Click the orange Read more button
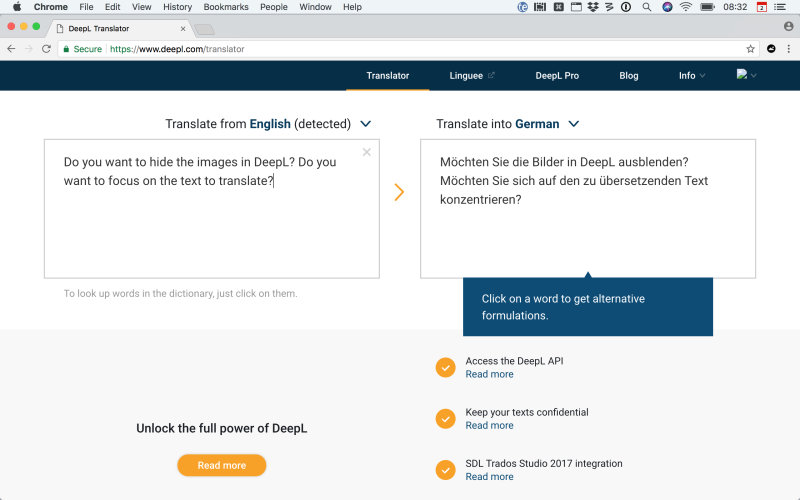Screen dimensions: 800x500 (x=222, y=465)
